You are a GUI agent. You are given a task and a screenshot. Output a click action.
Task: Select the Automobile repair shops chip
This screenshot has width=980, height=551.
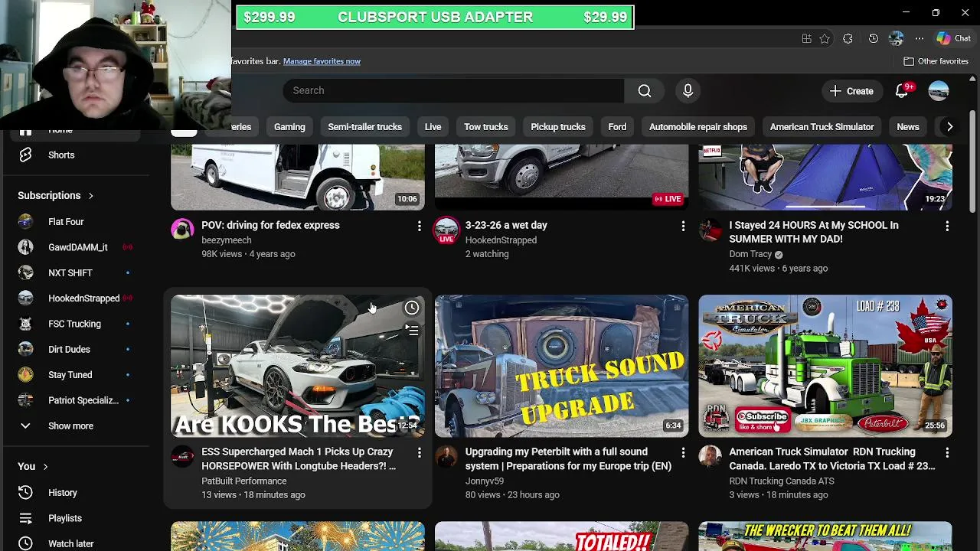[x=698, y=127]
